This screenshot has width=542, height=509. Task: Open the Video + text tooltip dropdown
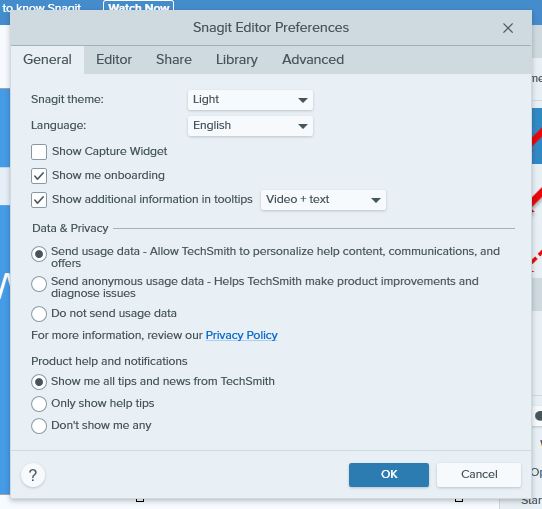(323, 200)
